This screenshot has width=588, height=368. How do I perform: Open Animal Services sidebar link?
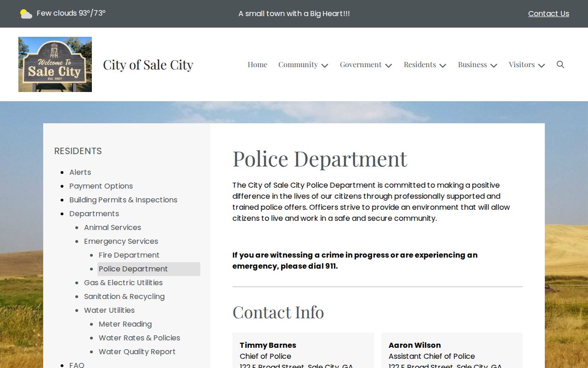click(x=113, y=227)
